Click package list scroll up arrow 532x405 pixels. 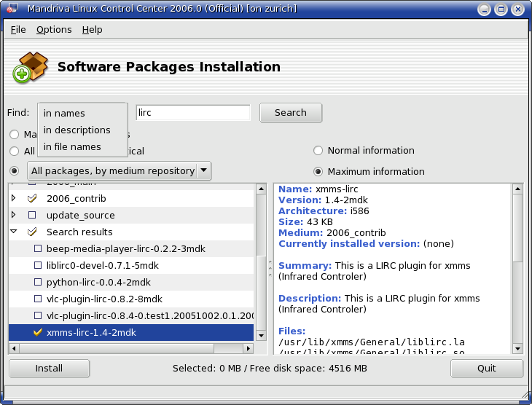tap(261, 189)
